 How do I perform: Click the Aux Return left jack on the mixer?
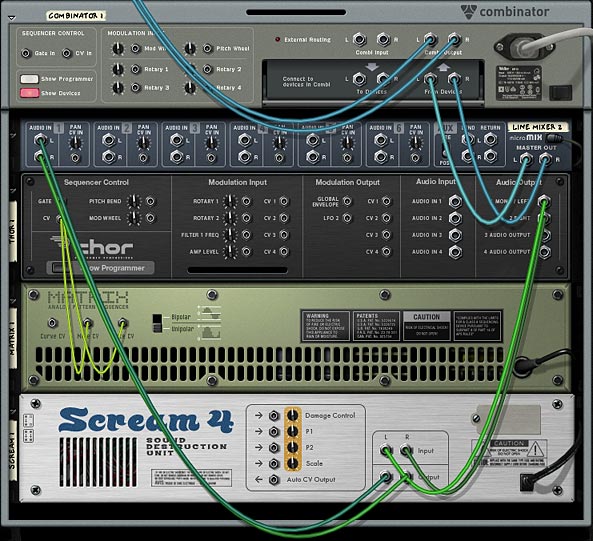click(491, 140)
